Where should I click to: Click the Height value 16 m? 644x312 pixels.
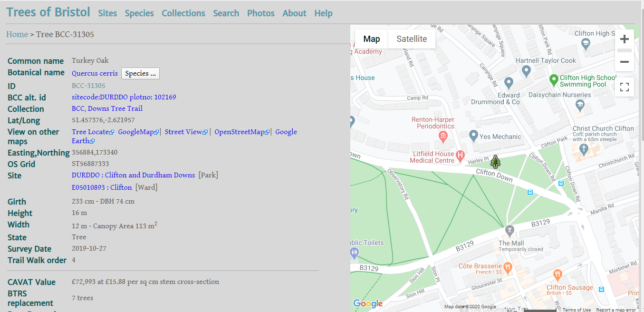pyautogui.click(x=79, y=213)
